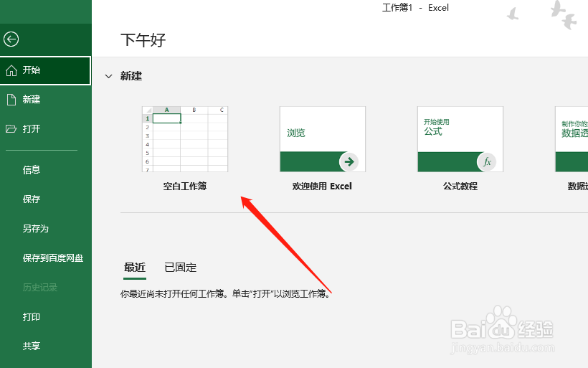Click the 新建 section heading text
The image size is (588, 368).
click(131, 76)
